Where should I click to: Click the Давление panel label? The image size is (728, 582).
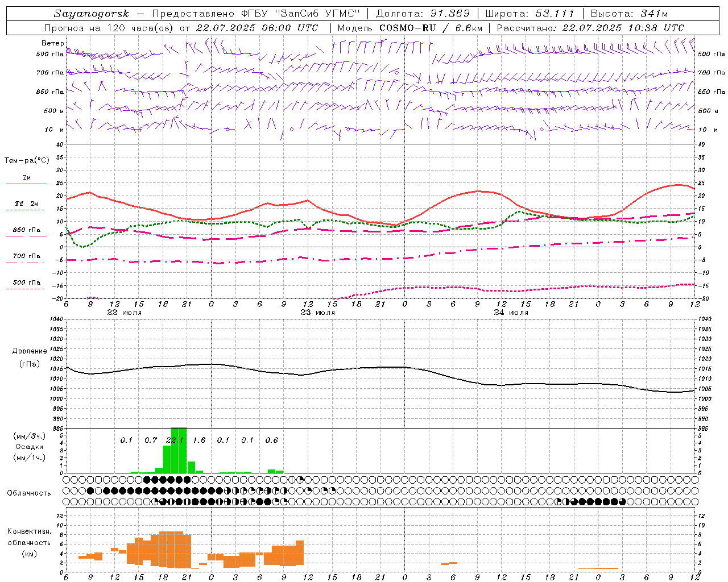pyautogui.click(x=30, y=351)
